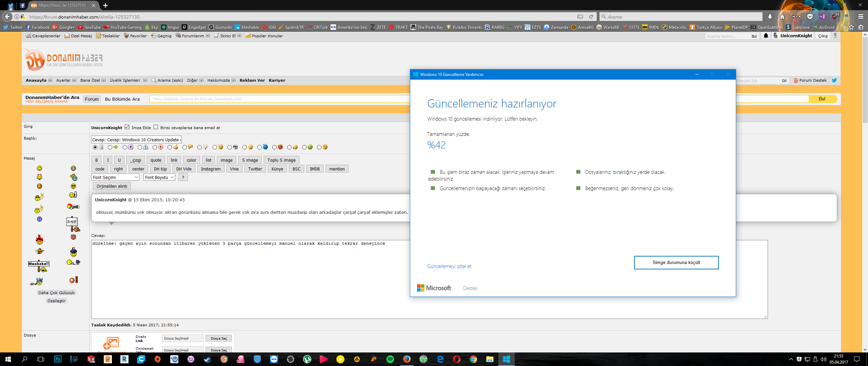868x366 pixels.
Task: Expand the Bana Özel menu arrow
Action: 104,80
